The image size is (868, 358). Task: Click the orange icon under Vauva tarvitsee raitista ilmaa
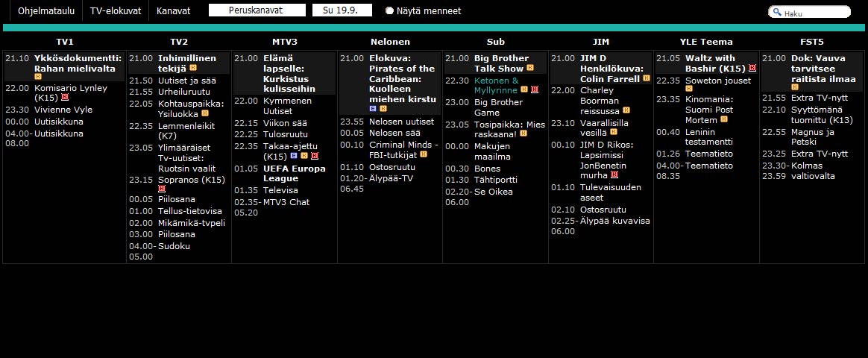click(794, 87)
